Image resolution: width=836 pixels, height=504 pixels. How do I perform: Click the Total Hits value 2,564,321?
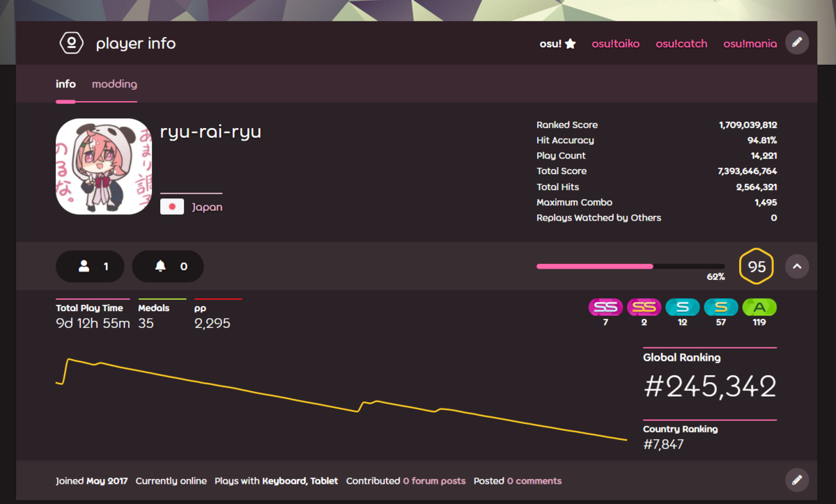(757, 187)
